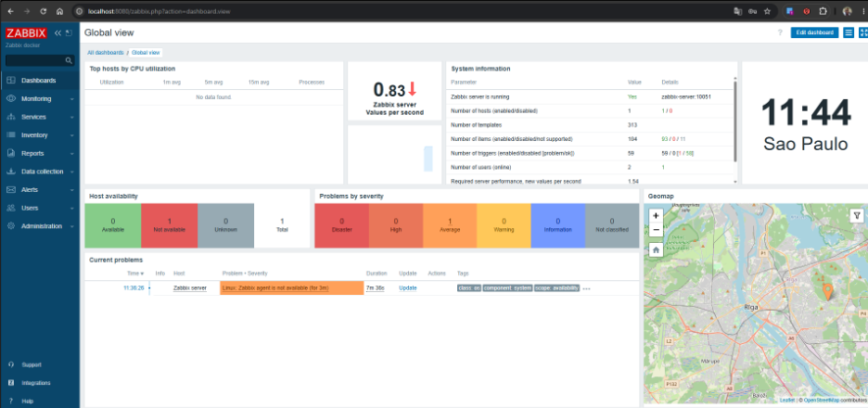The height and width of the screenshot is (408, 868).
Task: Go to All dashboards breadcrumb link
Action: coord(105,53)
